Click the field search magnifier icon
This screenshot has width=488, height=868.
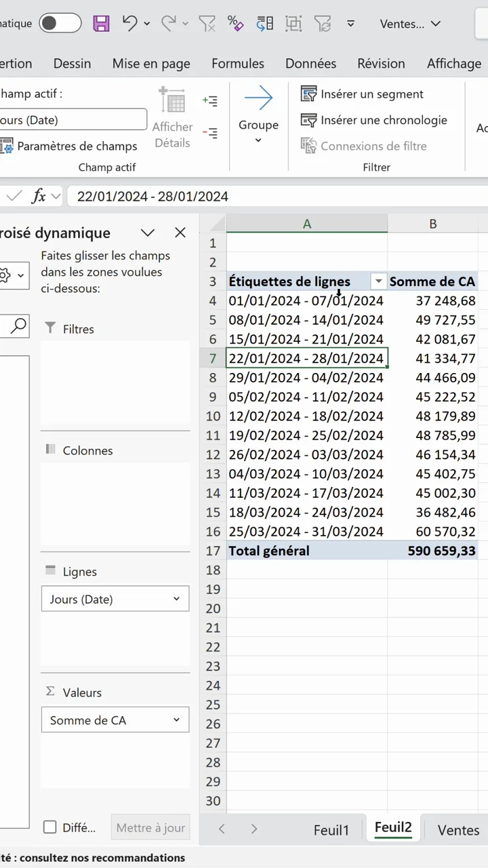click(18, 326)
